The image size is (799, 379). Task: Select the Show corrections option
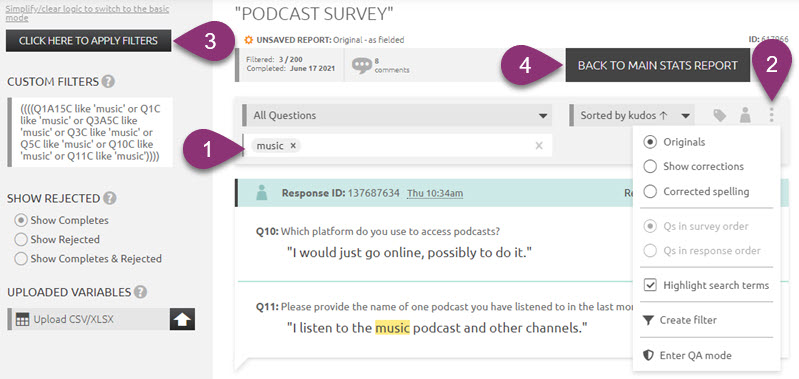tap(650, 166)
